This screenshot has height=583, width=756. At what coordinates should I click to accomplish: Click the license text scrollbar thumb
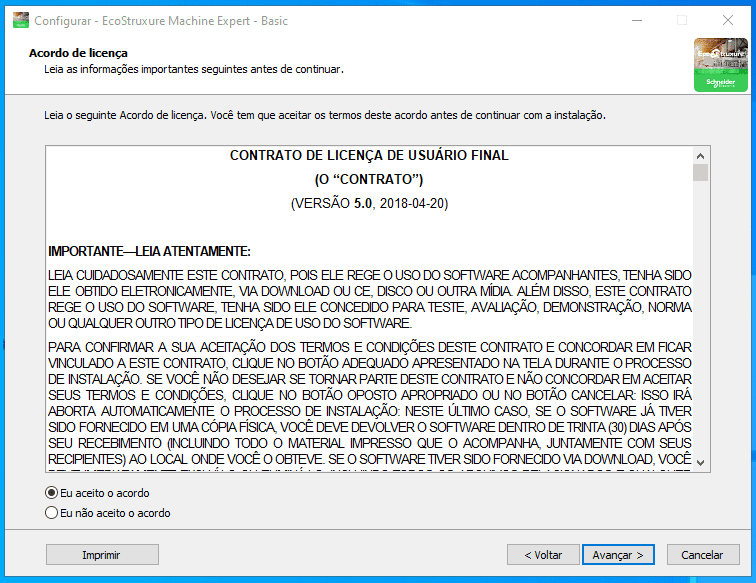click(701, 173)
